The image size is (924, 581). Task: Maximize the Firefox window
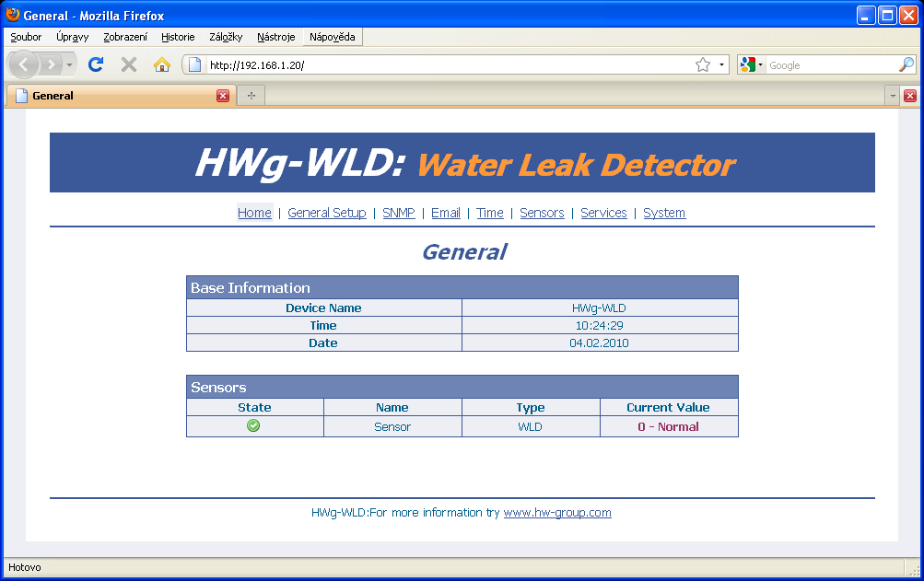tap(887, 16)
